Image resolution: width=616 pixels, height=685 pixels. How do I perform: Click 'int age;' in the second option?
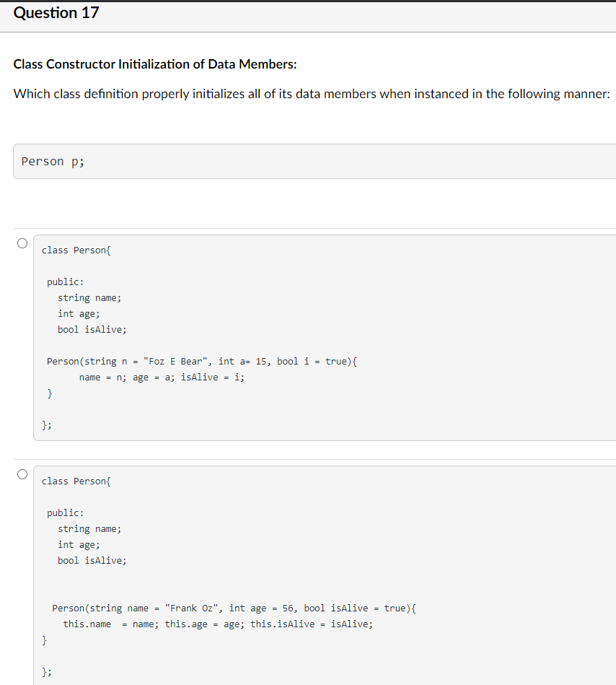[79, 544]
